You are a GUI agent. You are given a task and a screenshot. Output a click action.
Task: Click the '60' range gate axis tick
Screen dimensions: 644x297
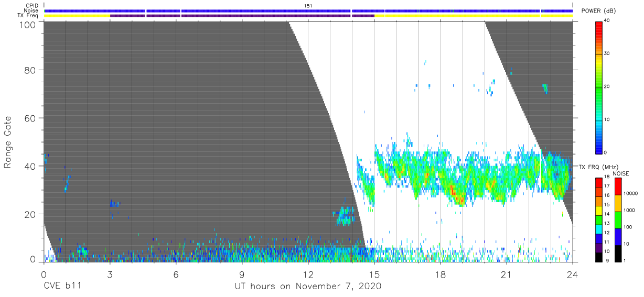pyautogui.click(x=30, y=118)
